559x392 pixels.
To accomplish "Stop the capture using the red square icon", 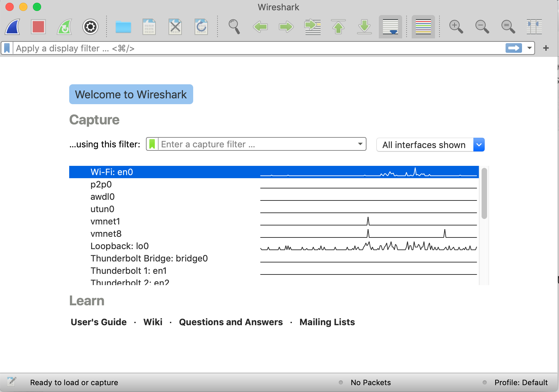I will [x=38, y=27].
